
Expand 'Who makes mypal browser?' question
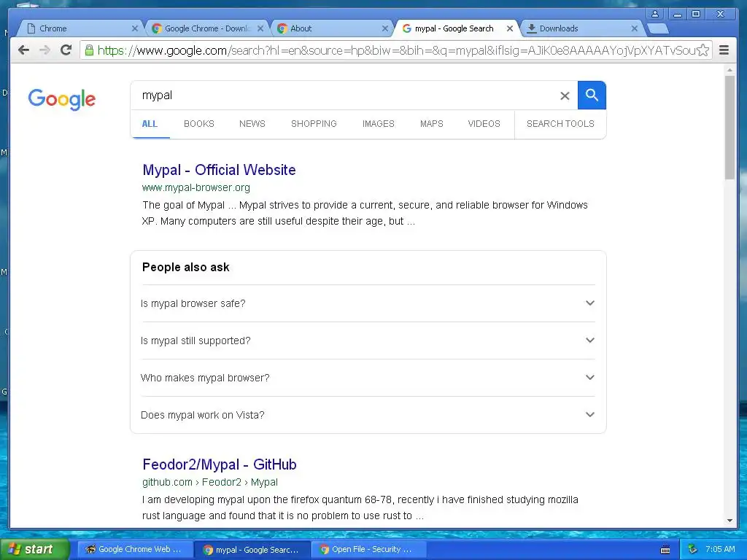tap(368, 378)
